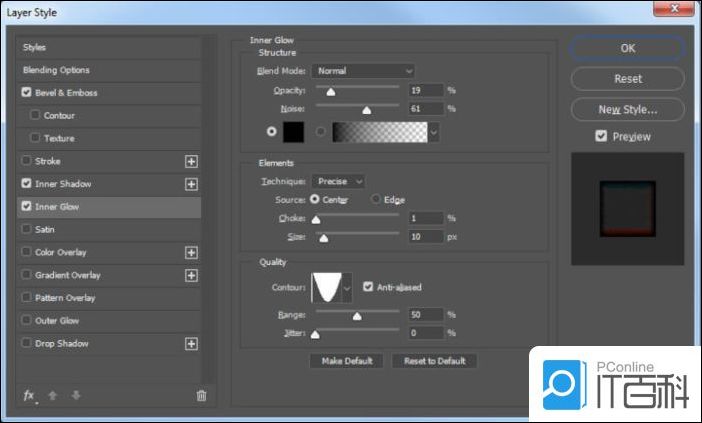Click the OK button
Viewport: 702px width, 423px height.
point(627,48)
